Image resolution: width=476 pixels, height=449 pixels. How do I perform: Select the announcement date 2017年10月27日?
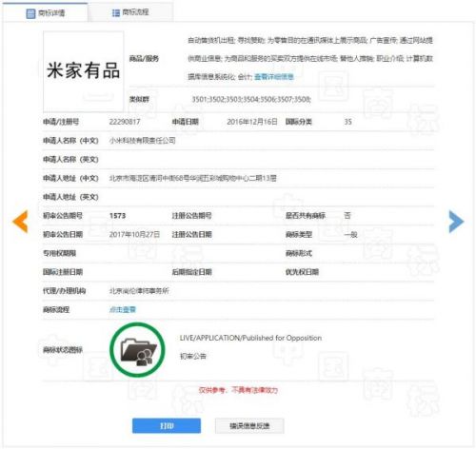click(134, 235)
